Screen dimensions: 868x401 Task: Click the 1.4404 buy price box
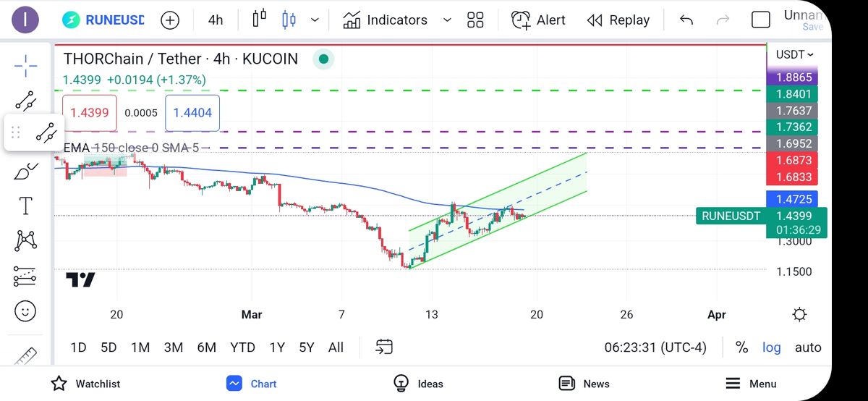[192, 113]
